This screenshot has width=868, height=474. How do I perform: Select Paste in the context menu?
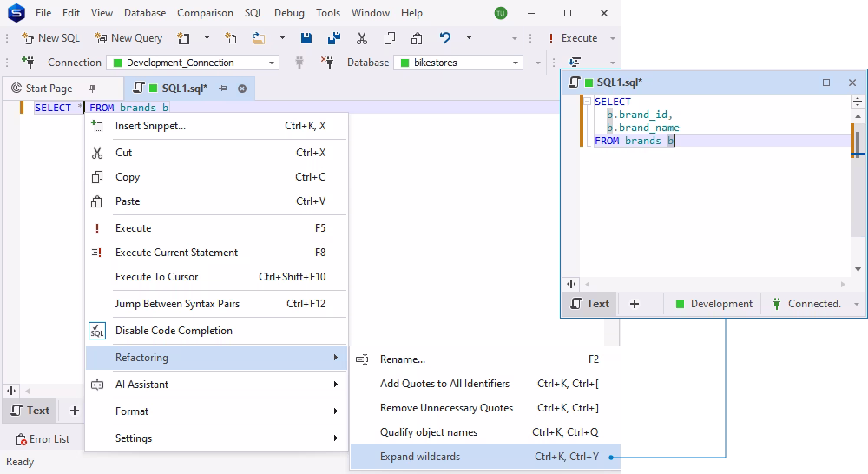(x=216, y=201)
